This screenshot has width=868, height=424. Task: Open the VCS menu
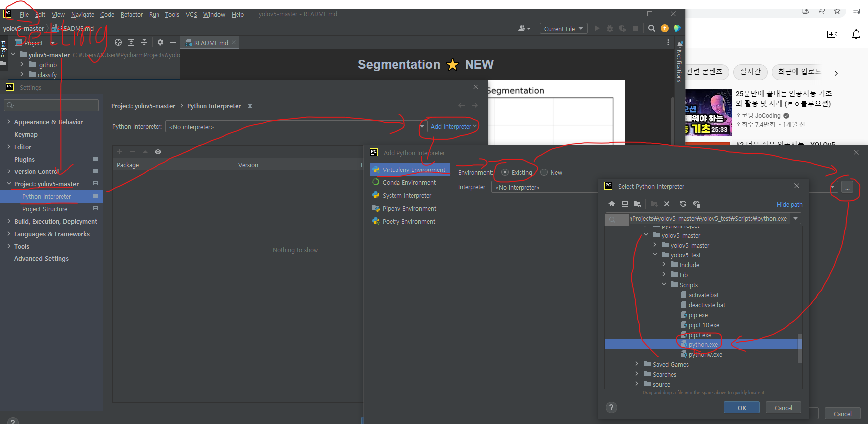pyautogui.click(x=191, y=14)
